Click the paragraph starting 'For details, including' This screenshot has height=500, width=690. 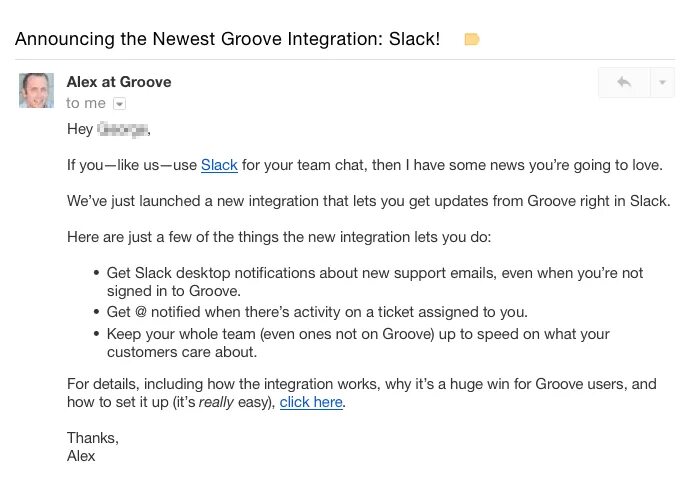362,393
